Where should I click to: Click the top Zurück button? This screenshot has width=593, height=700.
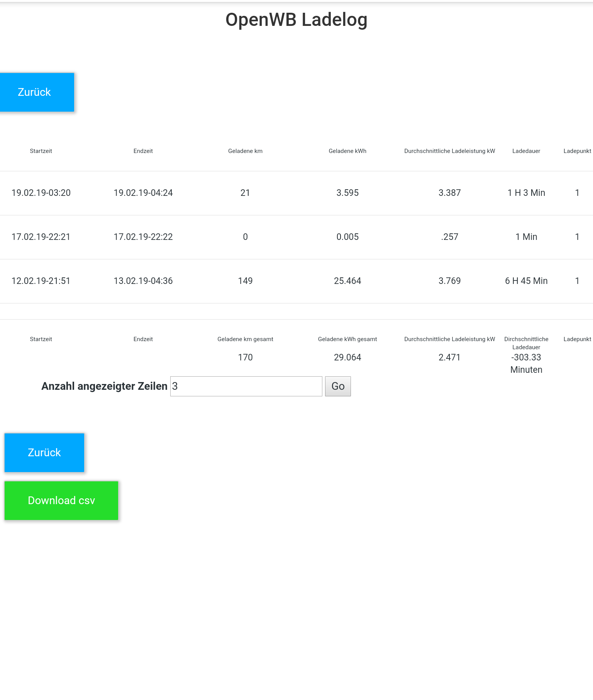coord(37,92)
